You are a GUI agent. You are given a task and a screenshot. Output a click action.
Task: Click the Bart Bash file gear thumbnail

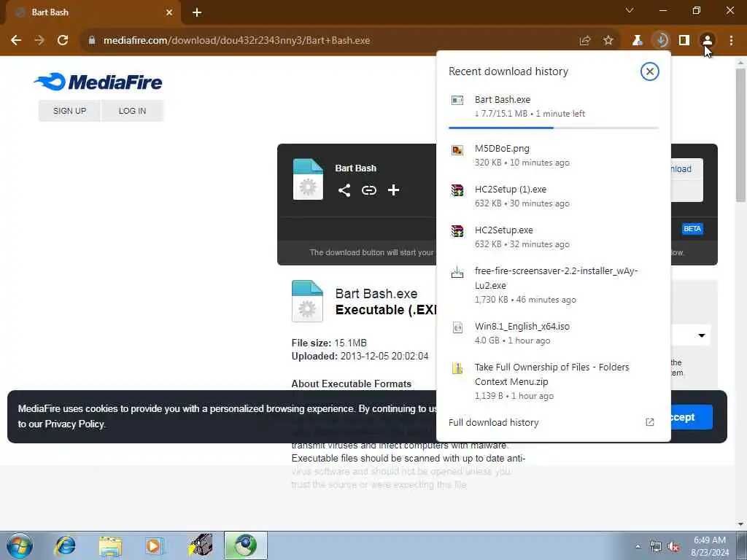(x=308, y=179)
